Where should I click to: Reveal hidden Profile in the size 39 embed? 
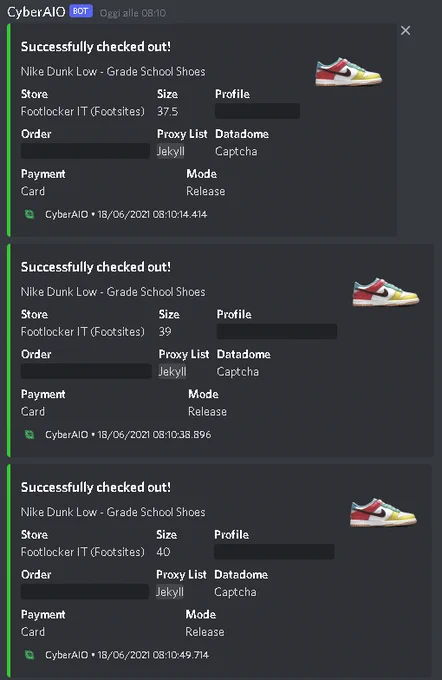277,331
